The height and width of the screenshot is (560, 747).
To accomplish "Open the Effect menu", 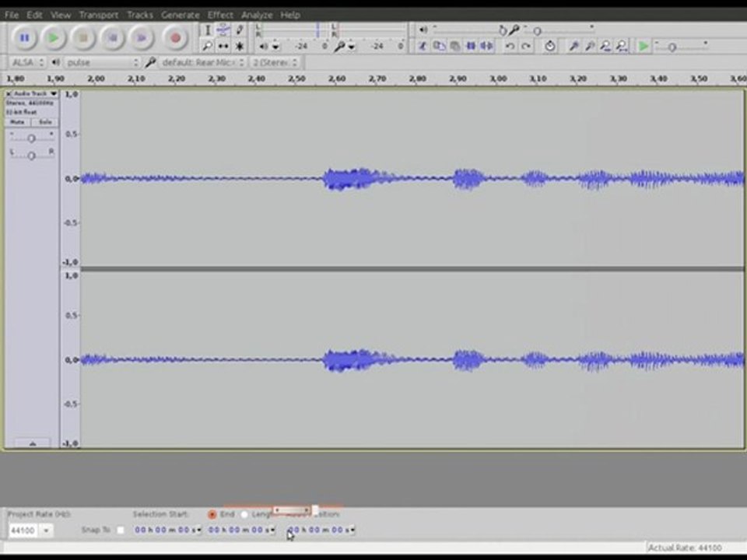I will pyautogui.click(x=220, y=15).
